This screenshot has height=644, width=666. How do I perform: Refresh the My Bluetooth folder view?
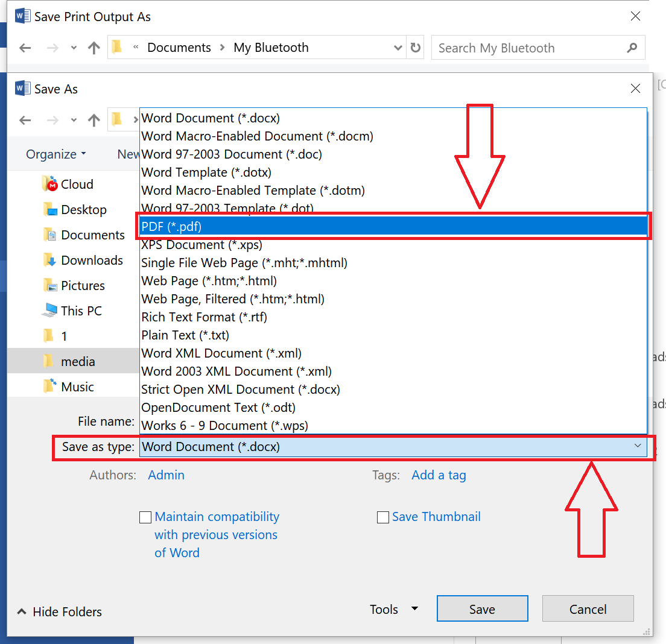[416, 48]
